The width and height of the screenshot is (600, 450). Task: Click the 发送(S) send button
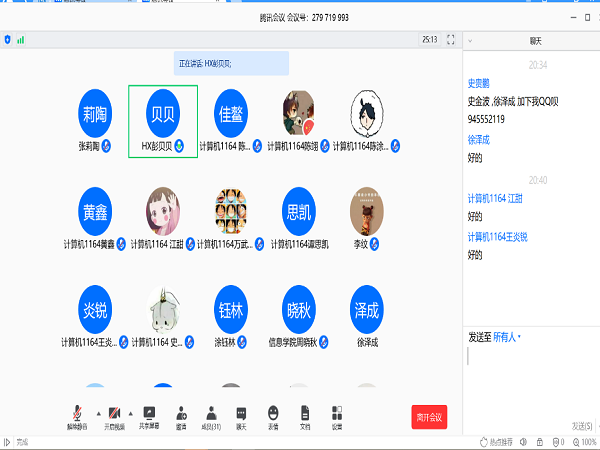point(582,426)
